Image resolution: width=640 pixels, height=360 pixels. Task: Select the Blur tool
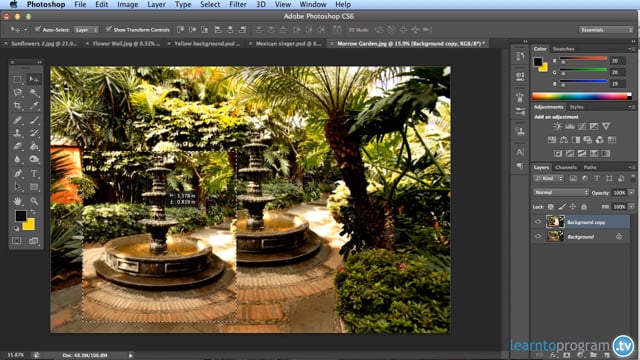coord(17,159)
